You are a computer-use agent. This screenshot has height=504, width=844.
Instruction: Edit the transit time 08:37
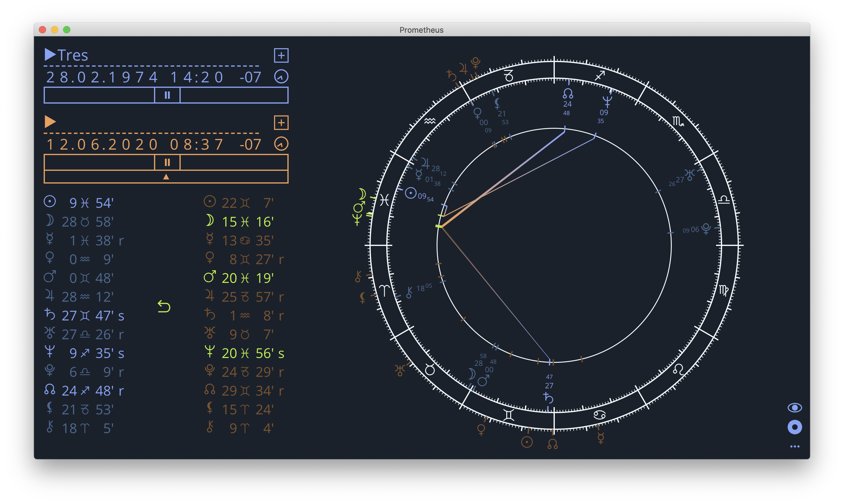[x=196, y=145]
